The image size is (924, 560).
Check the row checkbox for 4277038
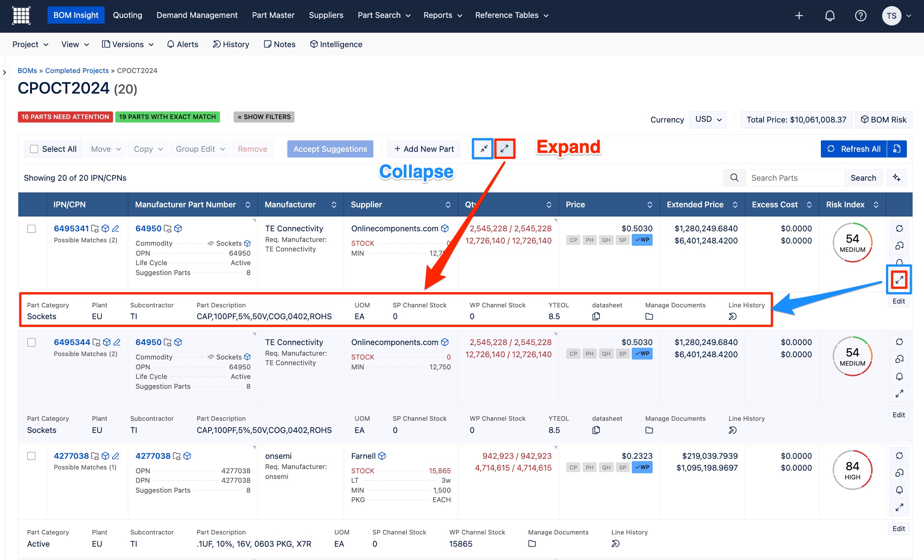32,456
